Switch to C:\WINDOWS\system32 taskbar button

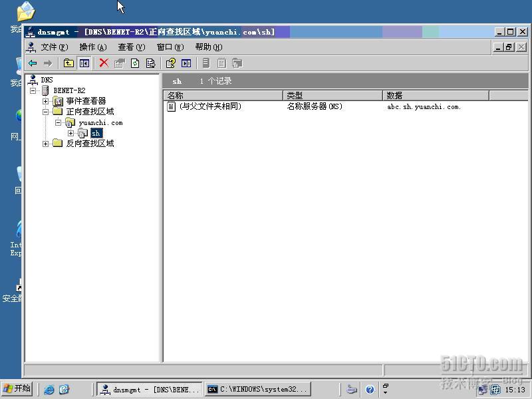(x=258, y=389)
